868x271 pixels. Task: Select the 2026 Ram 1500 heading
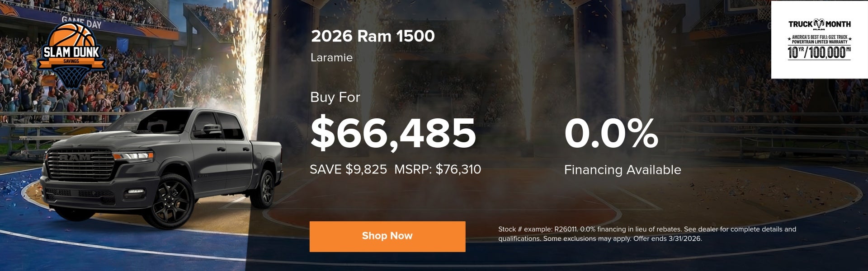[x=373, y=36]
